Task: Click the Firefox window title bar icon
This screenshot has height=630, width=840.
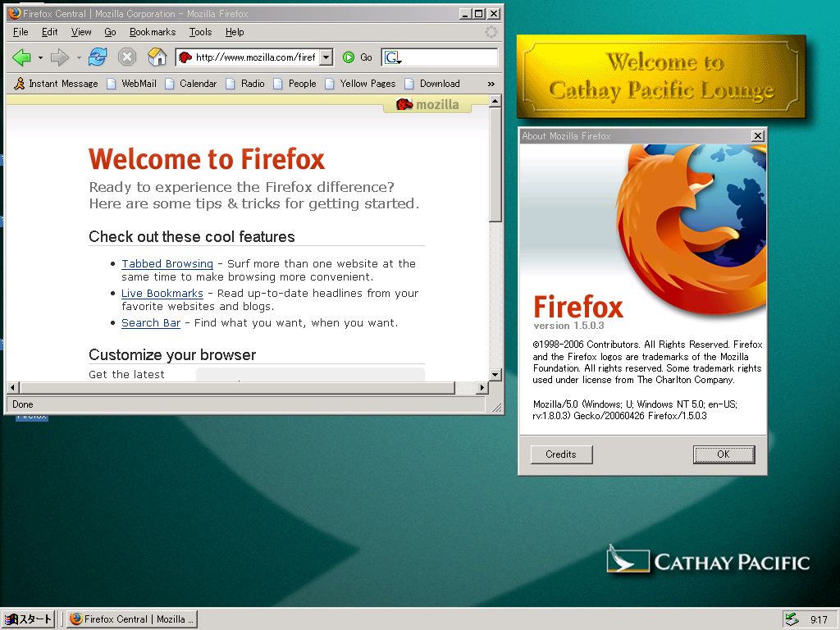Action: point(15,13)
